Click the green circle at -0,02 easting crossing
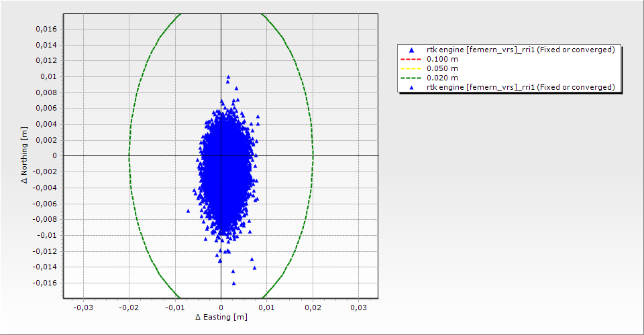Viewport: 644px width, 335px height. pyautogui.click(x=129, y=156)
